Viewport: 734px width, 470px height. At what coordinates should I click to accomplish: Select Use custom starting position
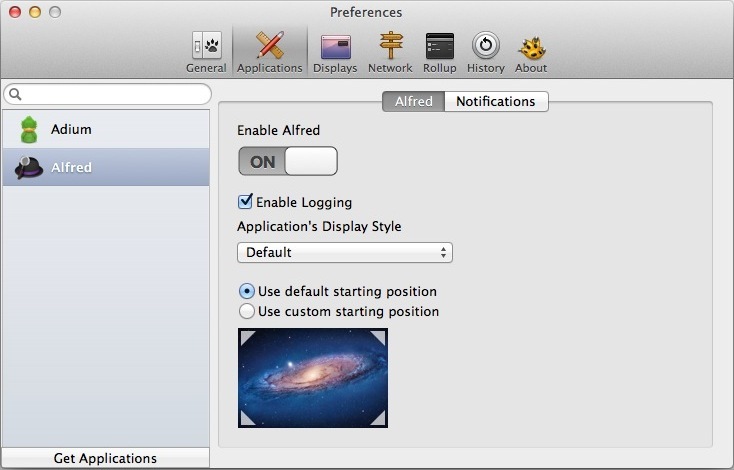247,311
